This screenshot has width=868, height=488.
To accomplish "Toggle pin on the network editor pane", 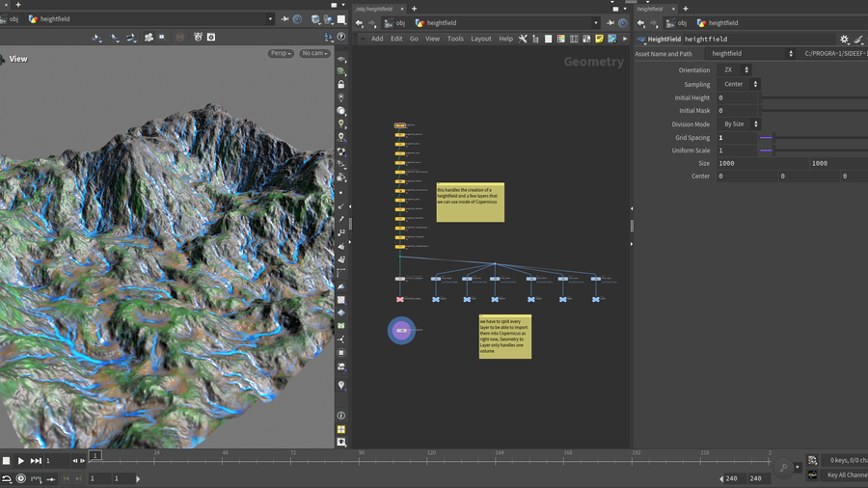I will [x=610, y=23].
